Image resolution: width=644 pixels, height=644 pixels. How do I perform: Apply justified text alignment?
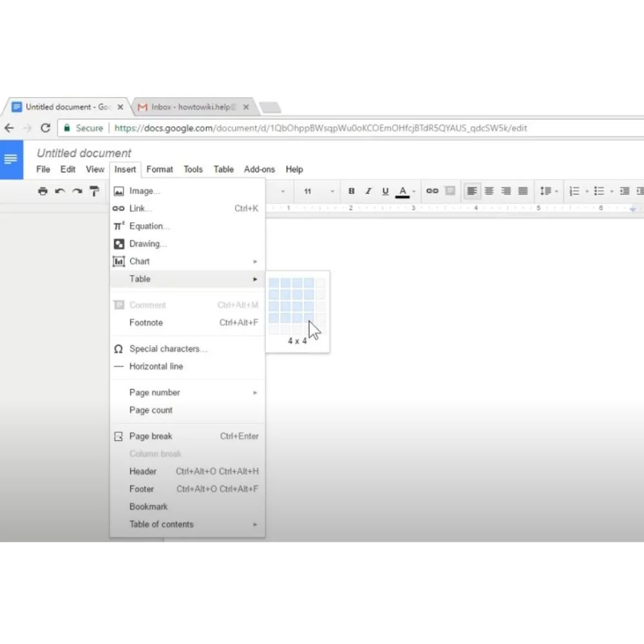point(523,191)
